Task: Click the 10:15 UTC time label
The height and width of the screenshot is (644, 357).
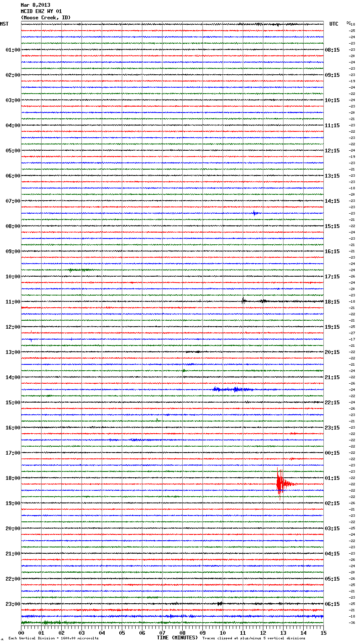Action: coord(332,100)
